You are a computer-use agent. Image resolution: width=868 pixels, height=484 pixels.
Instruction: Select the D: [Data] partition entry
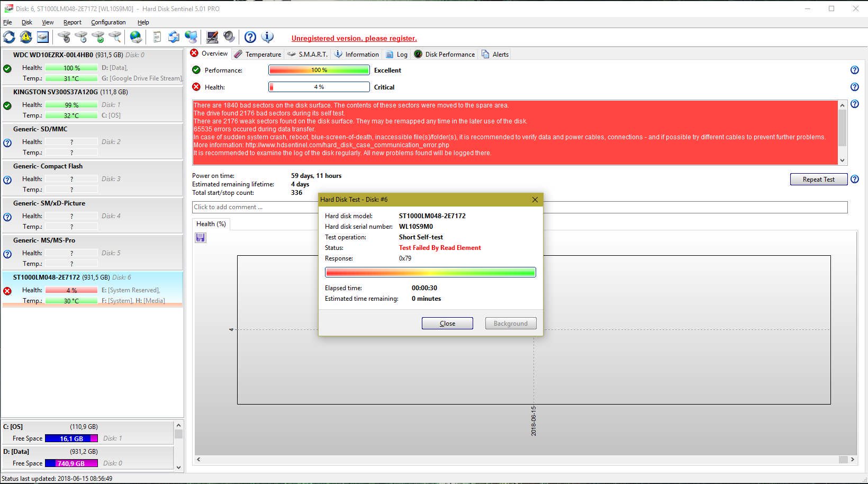coord(87,458)
